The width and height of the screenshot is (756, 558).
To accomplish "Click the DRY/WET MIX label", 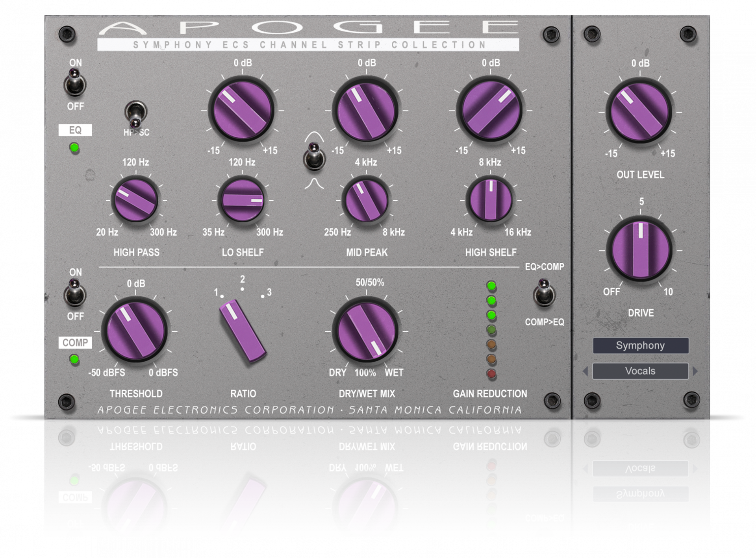I will (x=367, y=394).
